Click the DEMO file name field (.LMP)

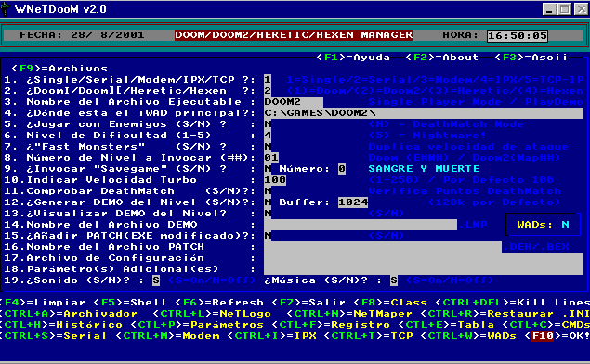tap(361, 225)
